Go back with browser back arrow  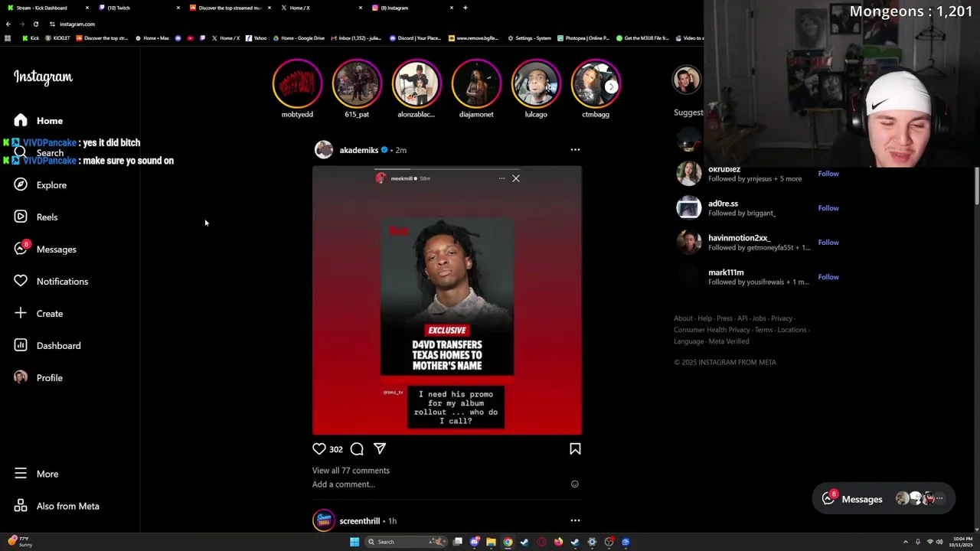click(x=8, y=24)
